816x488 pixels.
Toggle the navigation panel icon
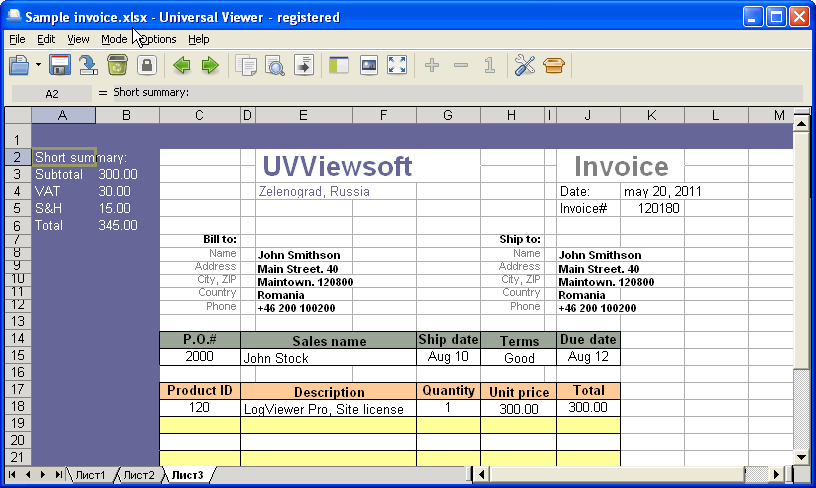(x=339, y=66)
